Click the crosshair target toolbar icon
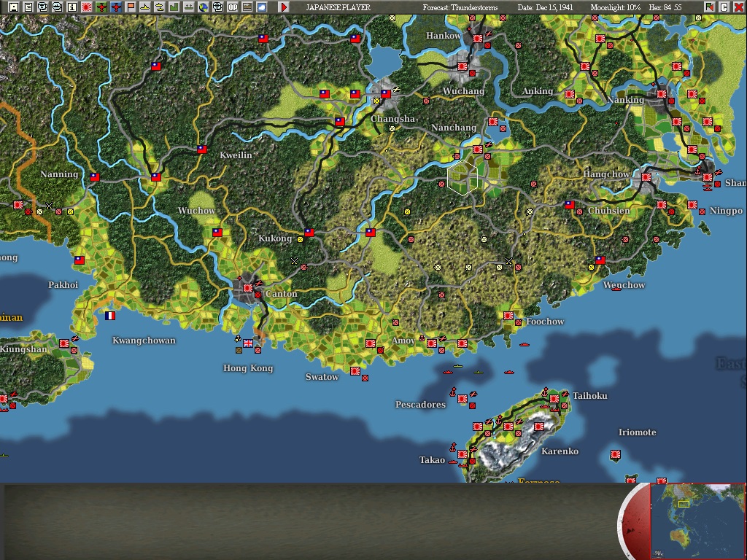The height and width of the screenshot is (560, 747). coord(217,7)
